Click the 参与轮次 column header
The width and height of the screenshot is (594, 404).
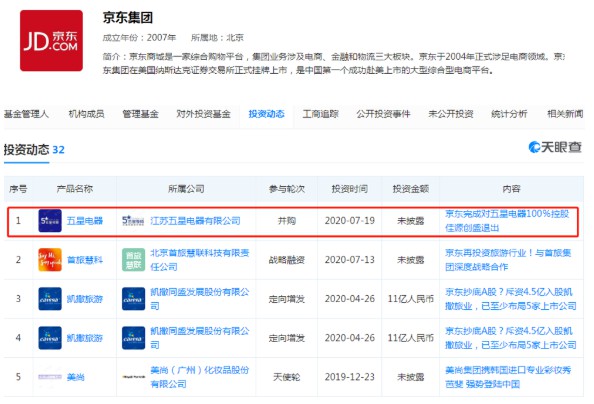287,189
